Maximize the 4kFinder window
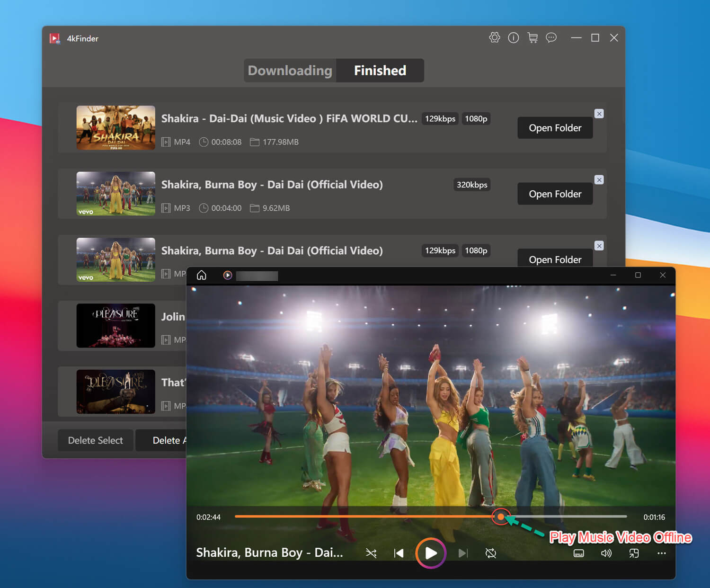Image resolution: width=710 pixels, height=588 pixels. pyautogui.click(x=595, y=38)
